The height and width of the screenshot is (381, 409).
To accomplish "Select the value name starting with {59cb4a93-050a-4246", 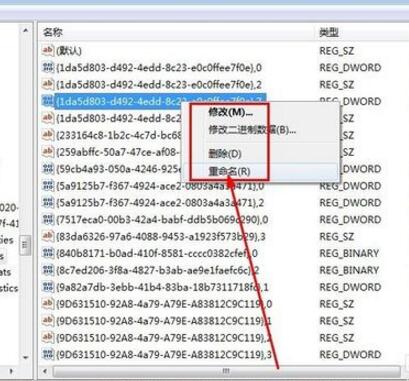I will [119, 169].
